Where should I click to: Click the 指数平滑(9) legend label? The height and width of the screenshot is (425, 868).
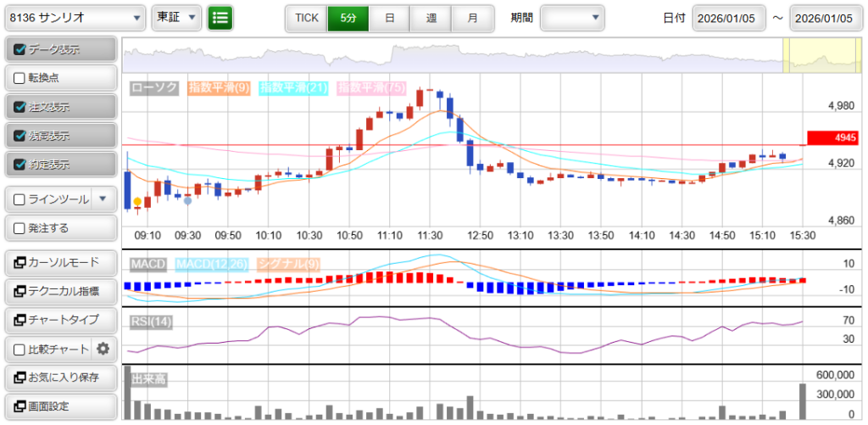(218, 87)
